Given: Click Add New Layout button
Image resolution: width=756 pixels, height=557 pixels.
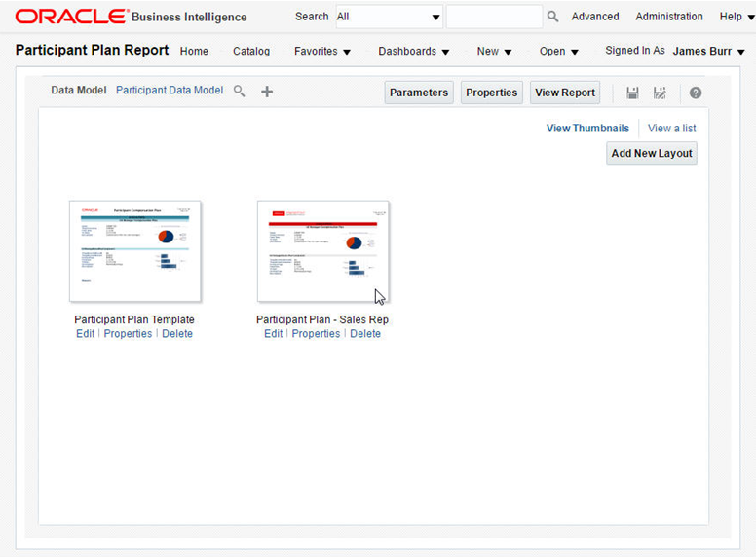Looking at the screenshot, I should point(652,153).
